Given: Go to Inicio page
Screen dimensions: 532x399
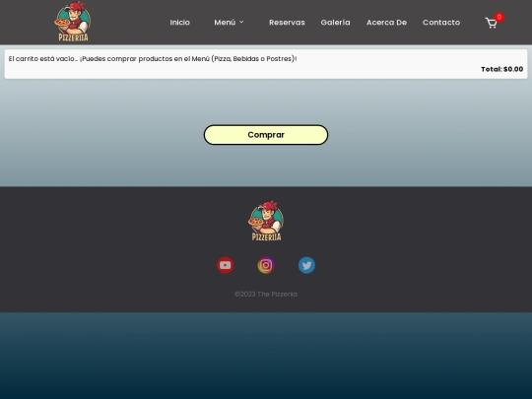Looking at the screenshot, I should click(x=180, y=23).
